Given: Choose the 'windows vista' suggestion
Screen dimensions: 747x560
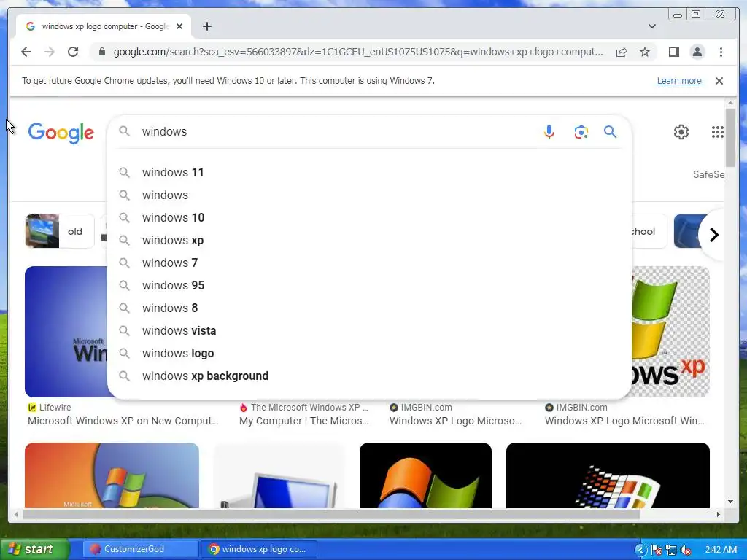Looking at the screenshot, I should [369, 331].
